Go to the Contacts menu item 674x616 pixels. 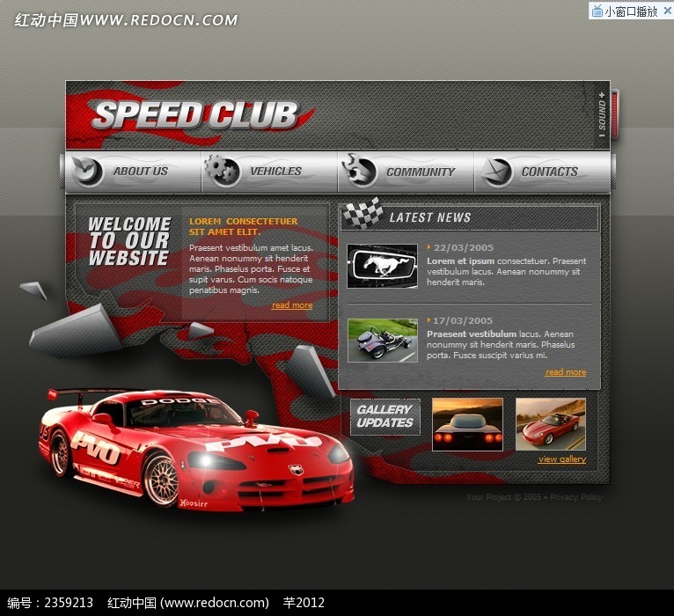549,172
